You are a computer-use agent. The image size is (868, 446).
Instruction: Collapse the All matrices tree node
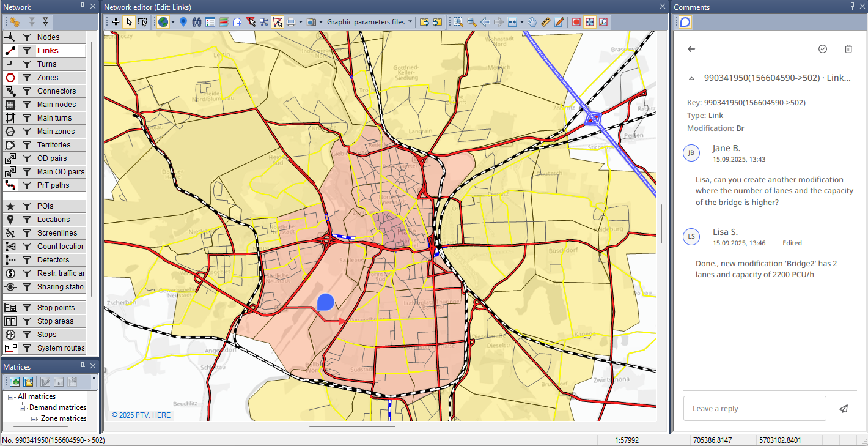point(12,396)
